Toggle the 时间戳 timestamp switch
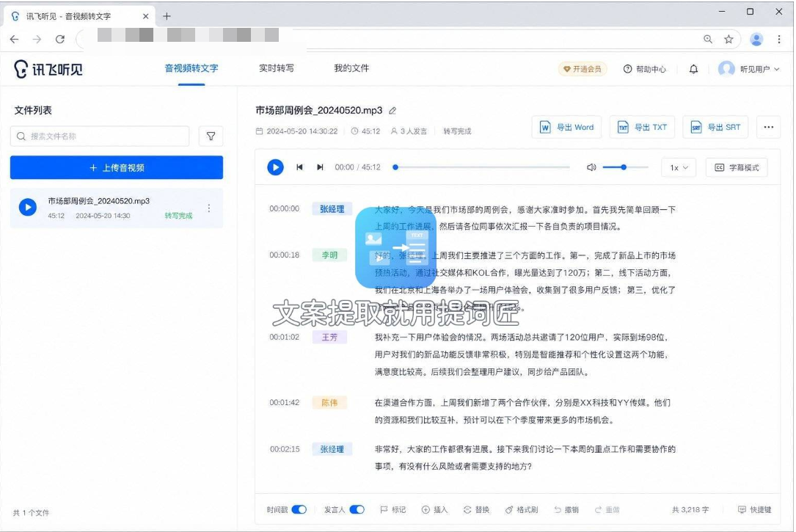 (299, 510)
